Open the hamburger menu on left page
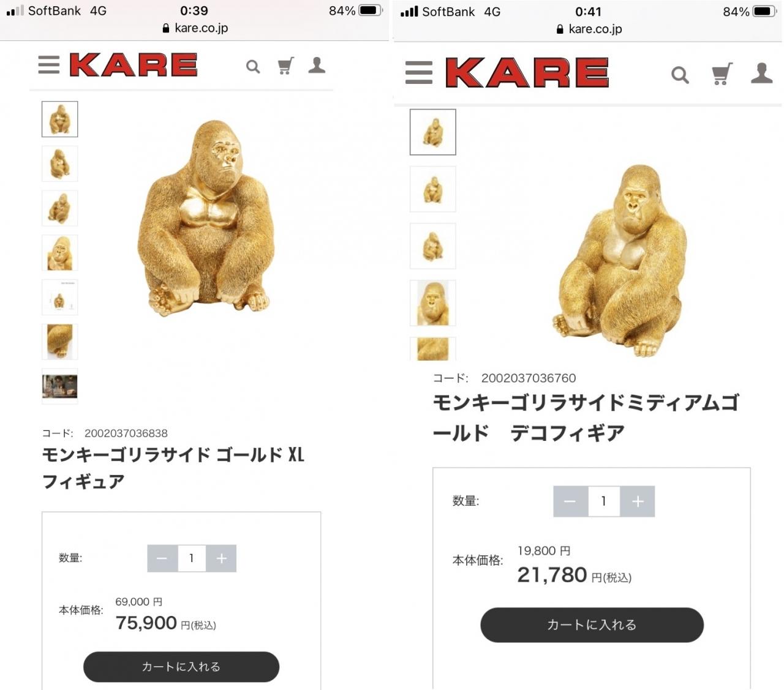 pos(49,65)
